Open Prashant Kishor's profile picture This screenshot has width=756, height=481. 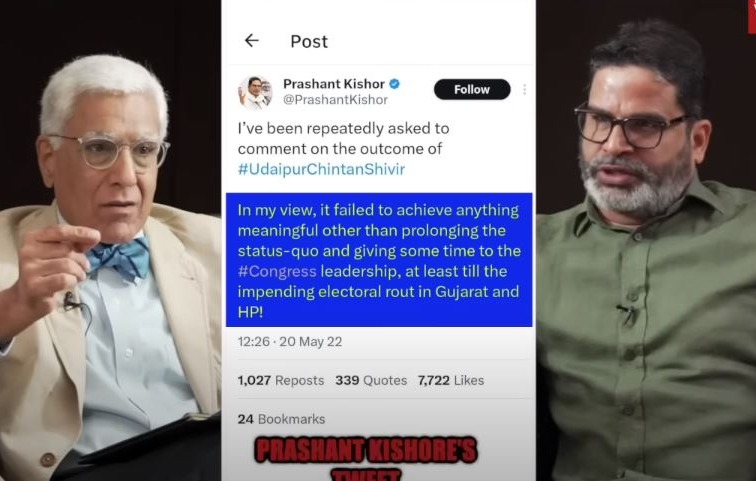[255, 93]
